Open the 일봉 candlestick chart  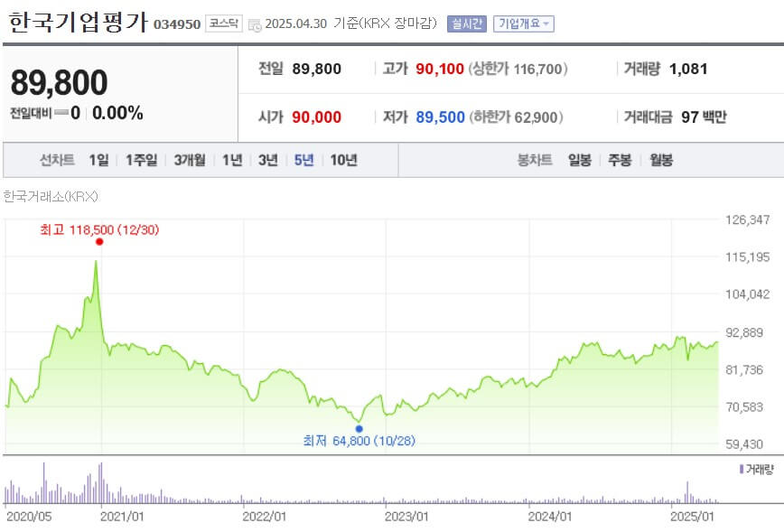[578, 159]
